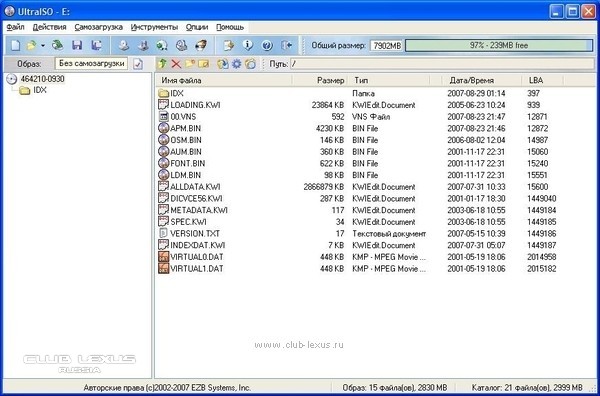Click the Mount to virtual drive icon
Image resolution: width=600 pixels, height=396 pixels.
181,46
